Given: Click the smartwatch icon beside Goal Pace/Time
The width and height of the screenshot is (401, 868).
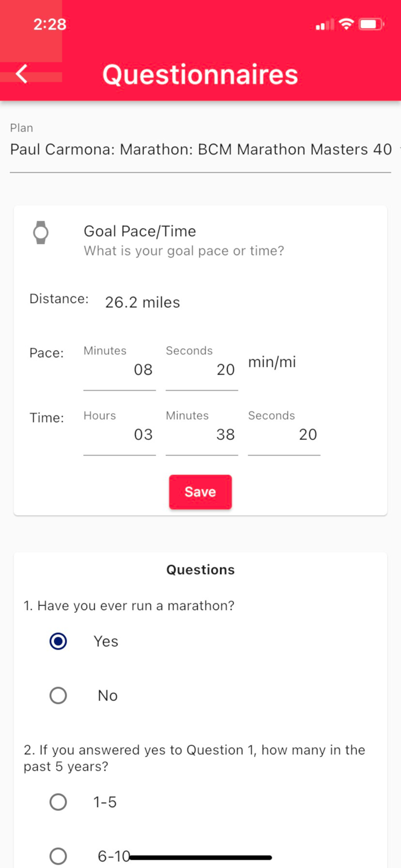Looking at the screenshot, I should (41, 231).
